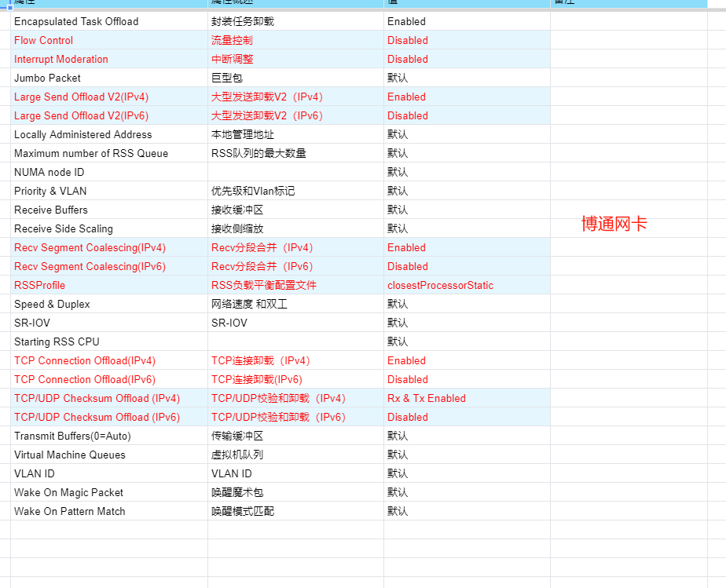726x588 pixels.
Task: Select the '优先级和Vlan标记' cell
Action: click(x=296, y=191)
